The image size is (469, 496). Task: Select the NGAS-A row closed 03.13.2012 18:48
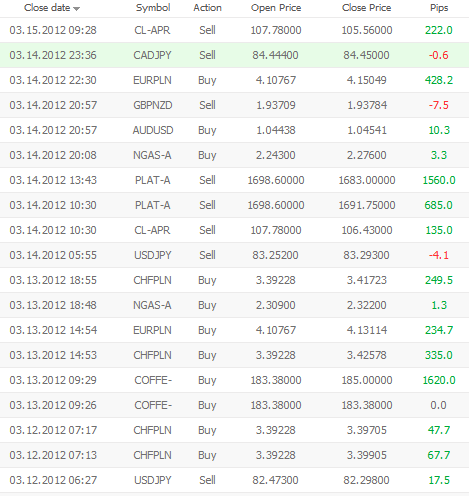coord(234,305)
